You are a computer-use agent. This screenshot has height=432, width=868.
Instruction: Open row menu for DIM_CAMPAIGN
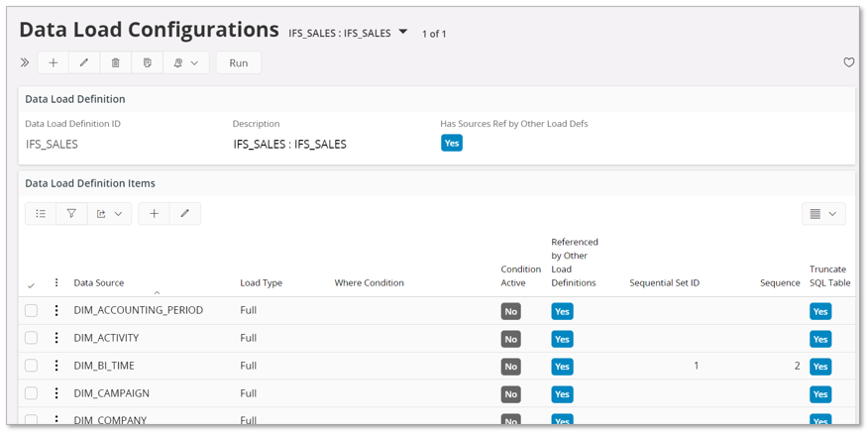click(x=56, y=393)
